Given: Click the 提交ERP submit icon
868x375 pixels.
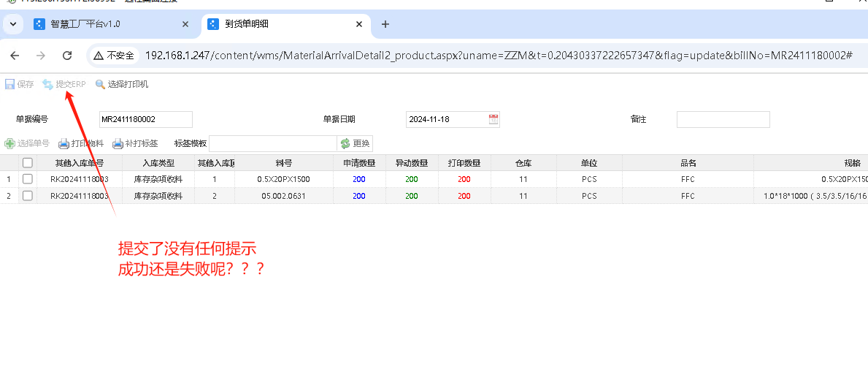Looking at the screenshot, I should coord(48,84).
